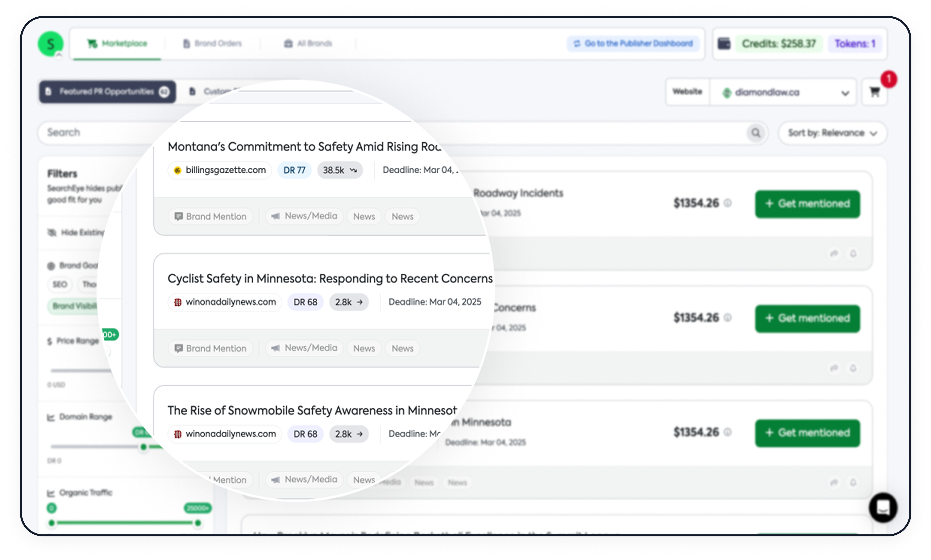The height and width of the screenshot is (560, 931).
Task: Click info icon beside first $1354.26 price
Action: pyautogui.click(x=727, y=203)
